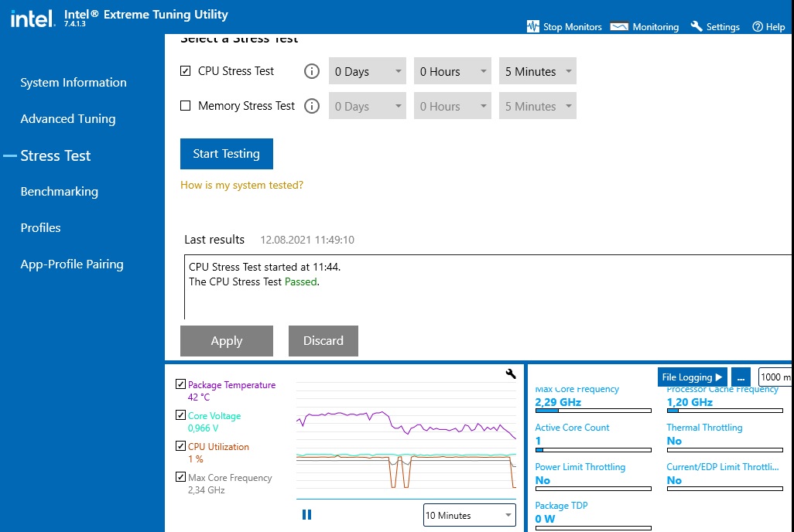
Task: Click the '12.08.2021 11:49:10' timestamp
Action: (307, 240)
